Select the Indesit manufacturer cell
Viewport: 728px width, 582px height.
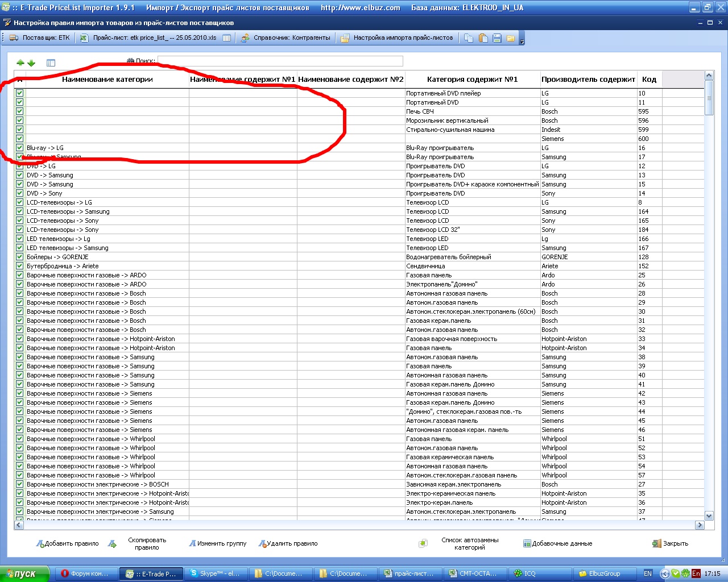point(589,130)
